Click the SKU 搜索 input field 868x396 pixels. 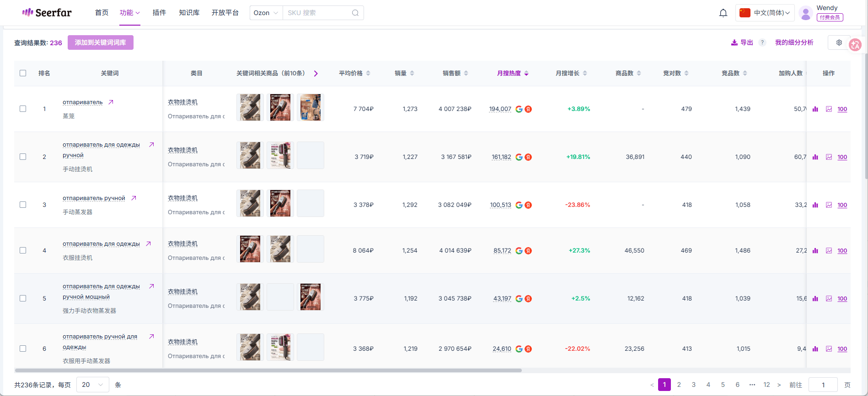(318, 13)
